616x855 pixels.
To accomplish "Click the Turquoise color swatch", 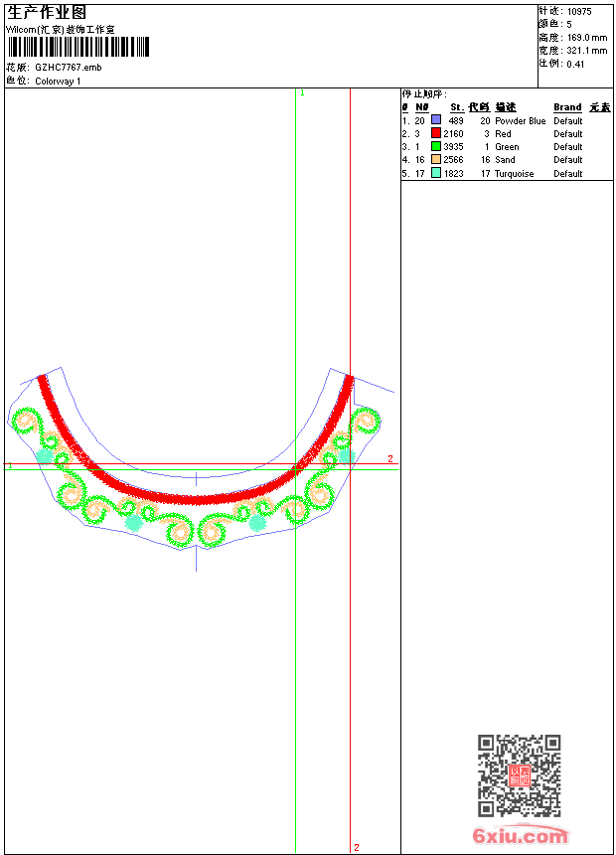I will click(436, 173).
